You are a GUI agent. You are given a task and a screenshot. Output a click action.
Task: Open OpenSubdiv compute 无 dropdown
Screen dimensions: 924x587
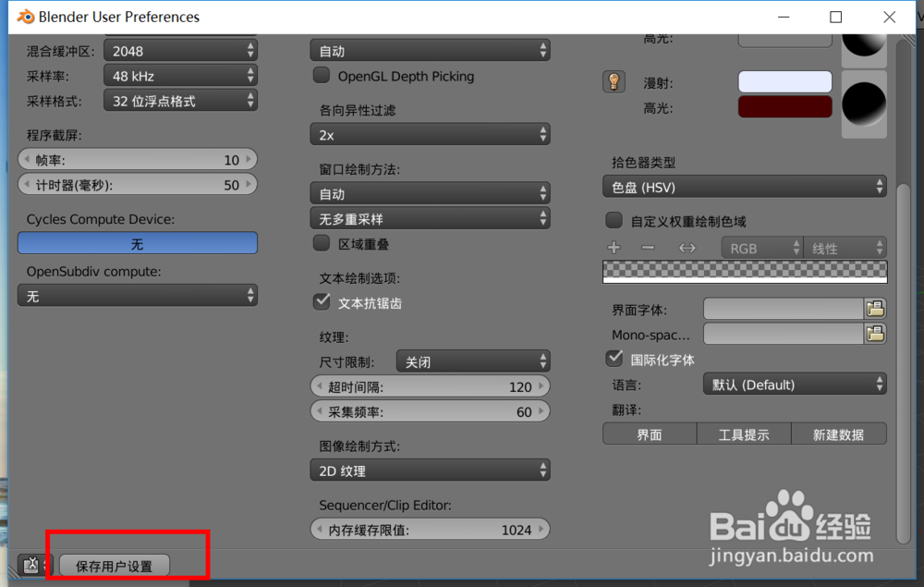[138, 296]
